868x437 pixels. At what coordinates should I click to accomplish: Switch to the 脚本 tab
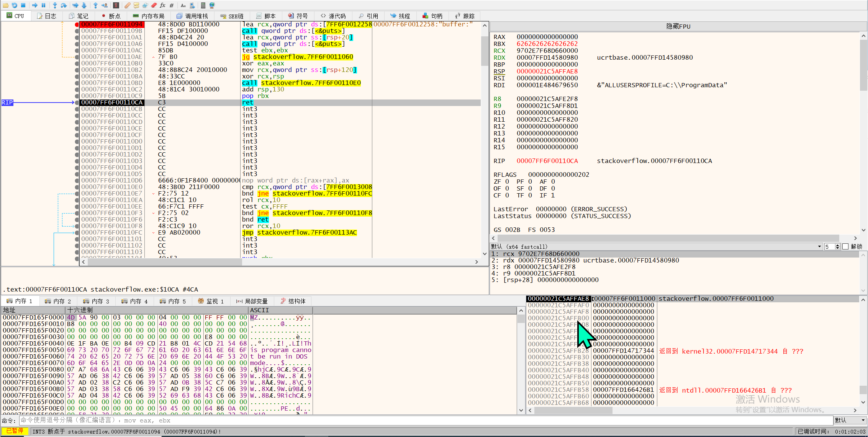point(266,16)
